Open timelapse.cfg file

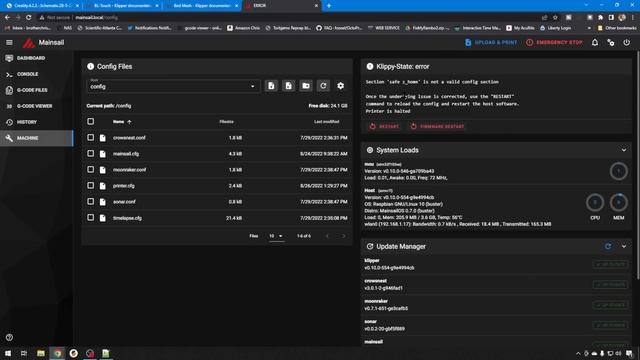pyautogui.click(x=127, y=218)
